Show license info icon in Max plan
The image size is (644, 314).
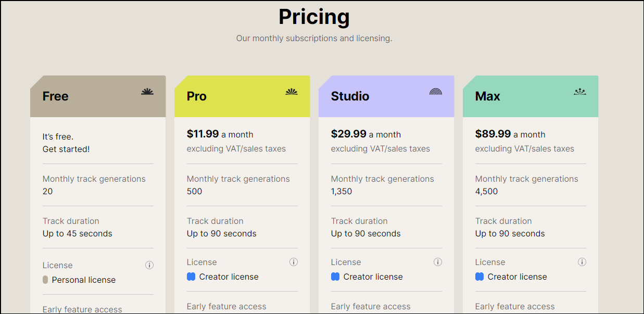pos(582,262)
